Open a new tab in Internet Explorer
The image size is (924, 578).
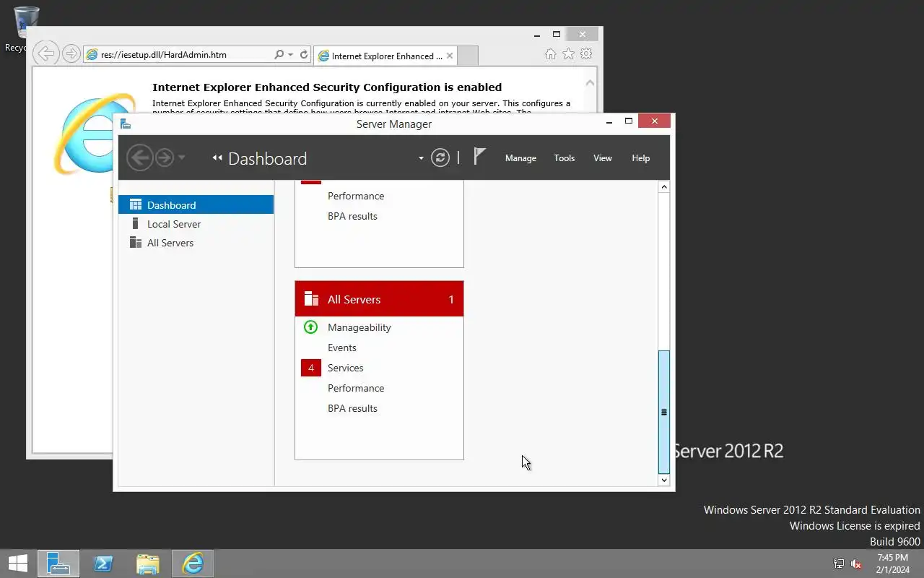tap(468, 56)
